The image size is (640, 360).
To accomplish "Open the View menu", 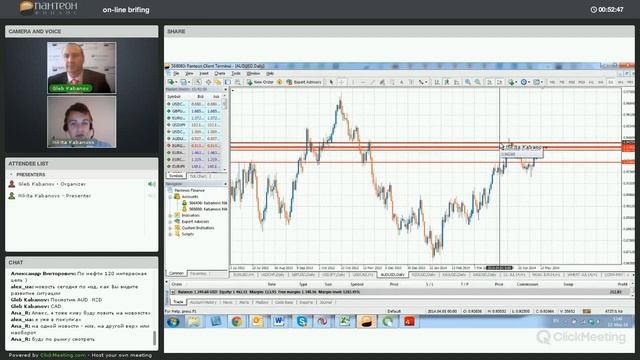I will coord(189,73).
